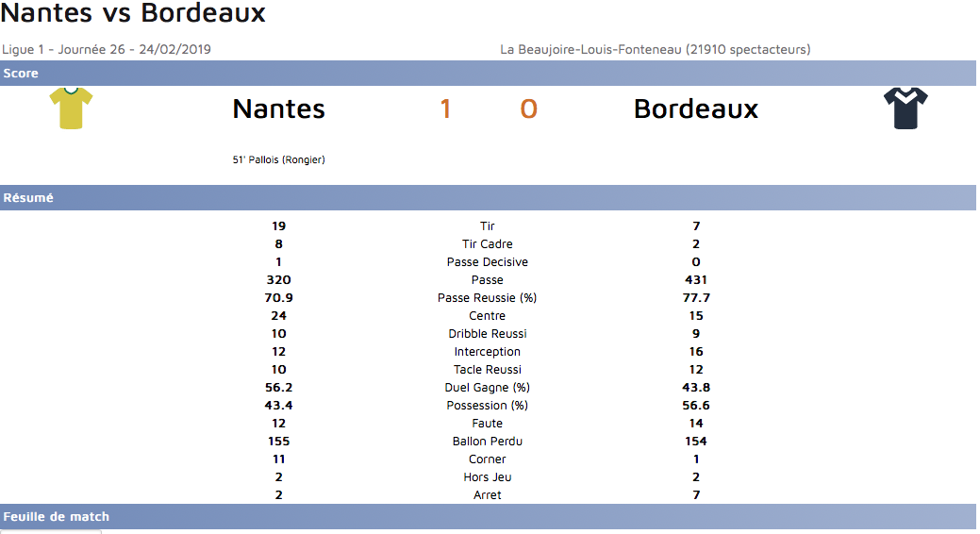
Task: Click Bordeaux's 431 passes value
Action: click(696, 280)
